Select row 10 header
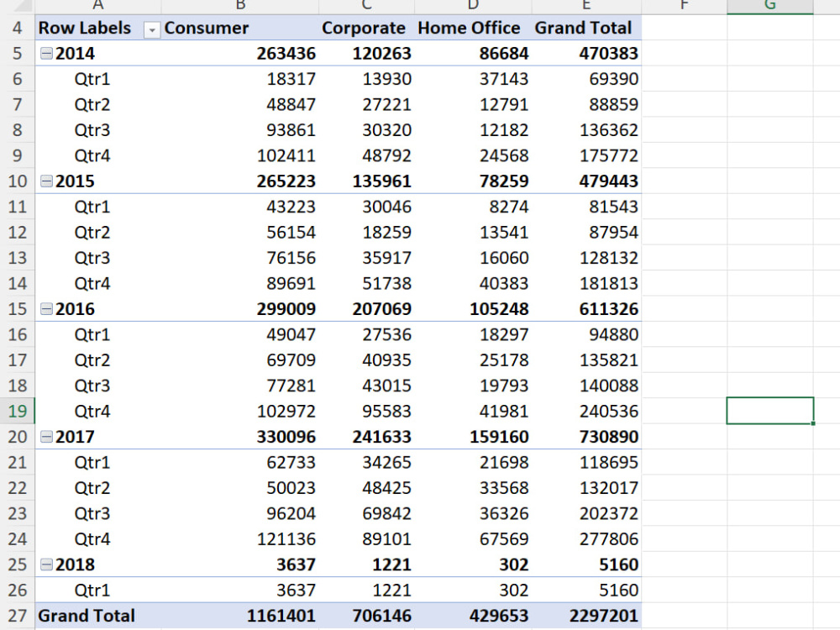The height and width of the screenshot is (630, 840). click(x=17, y=181)
